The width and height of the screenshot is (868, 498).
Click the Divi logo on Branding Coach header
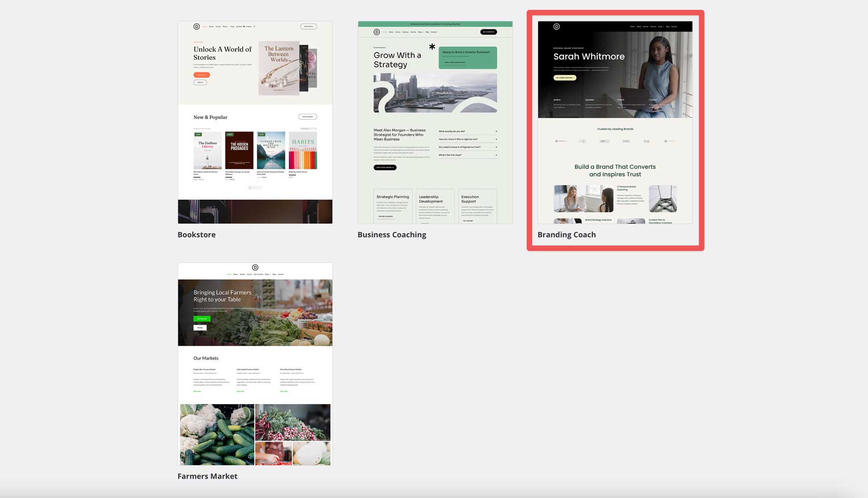(x=556, y=27)
